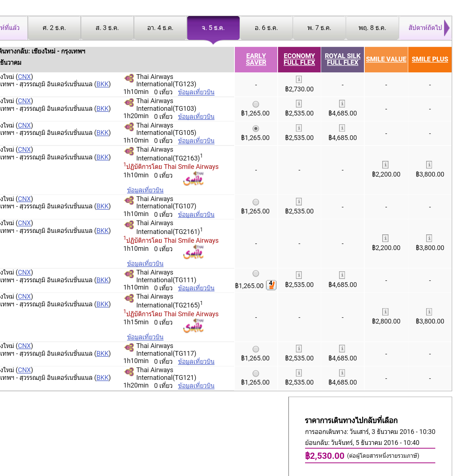Click the 1h15min duration of TG2165
The height and width of the screenshot is (476, 462).
pos(136,322)
